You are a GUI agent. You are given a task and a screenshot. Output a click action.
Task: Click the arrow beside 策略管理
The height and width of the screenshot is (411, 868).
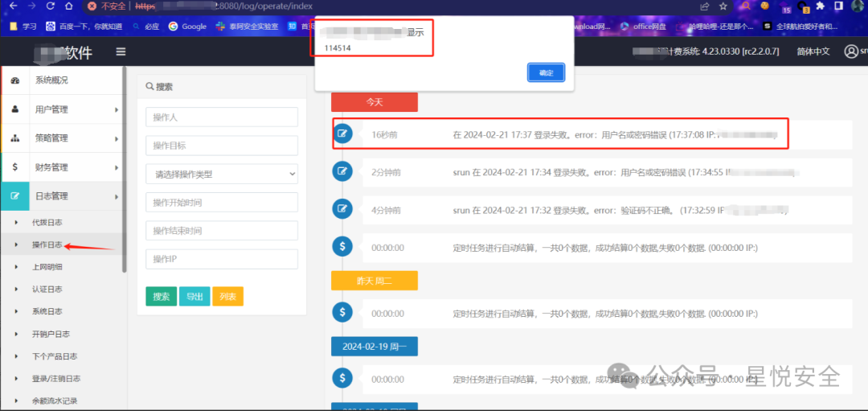117,138
